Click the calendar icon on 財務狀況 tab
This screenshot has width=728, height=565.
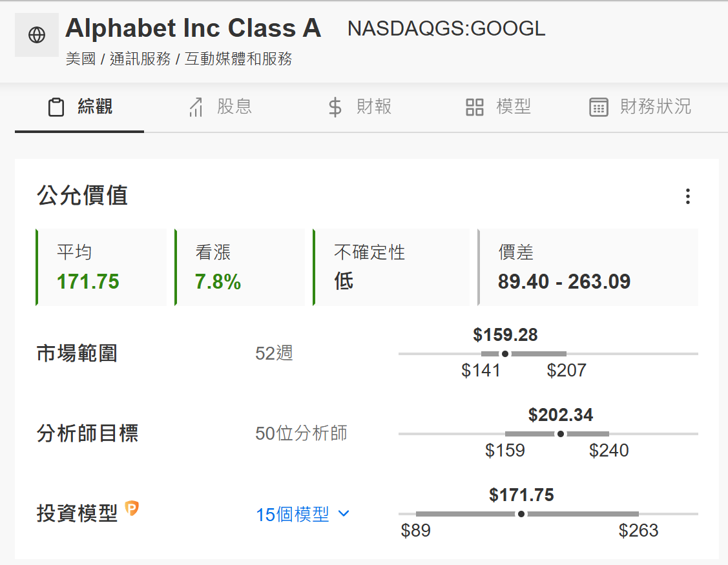point(598,107)
